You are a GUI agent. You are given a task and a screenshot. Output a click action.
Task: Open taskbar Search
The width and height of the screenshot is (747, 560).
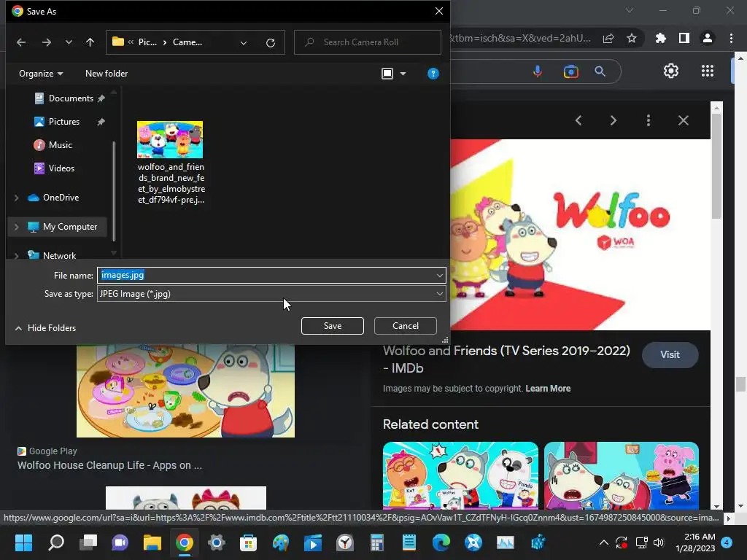[x=56, y=542]
